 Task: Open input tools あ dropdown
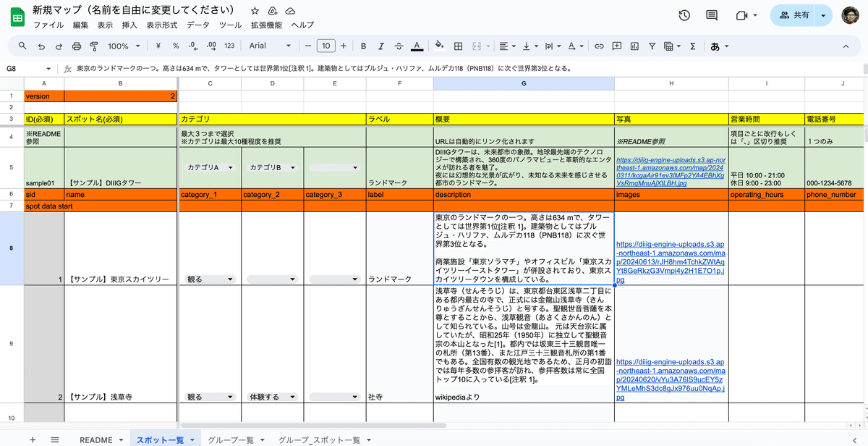pyautogui.click(x=720, y=46)
